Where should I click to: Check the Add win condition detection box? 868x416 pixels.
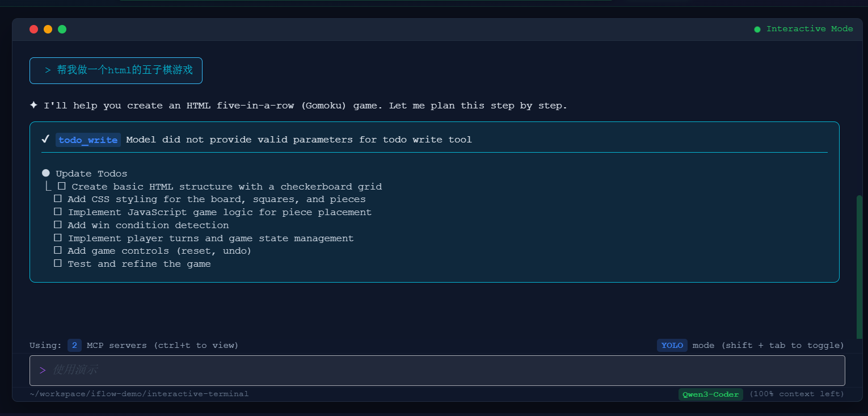pos(58,225)
